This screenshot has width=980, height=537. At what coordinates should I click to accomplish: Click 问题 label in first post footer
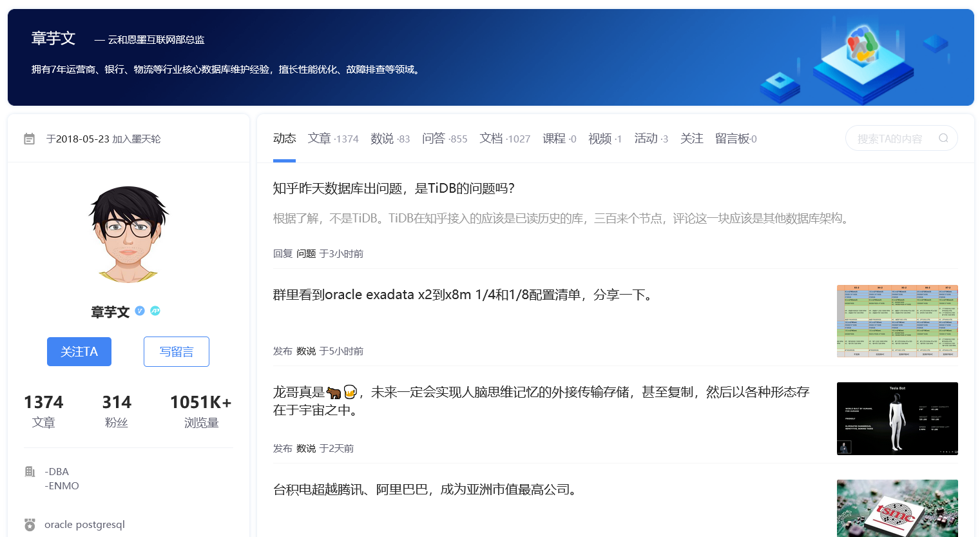306,254
